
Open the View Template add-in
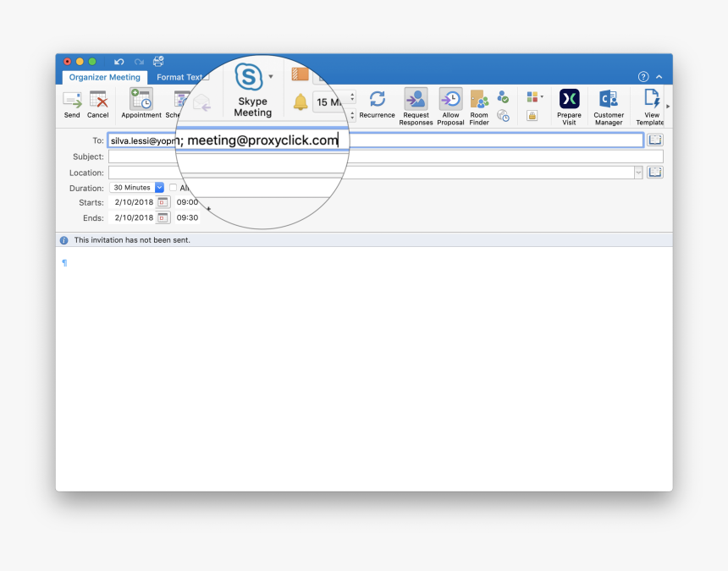[x=650, y=107]
